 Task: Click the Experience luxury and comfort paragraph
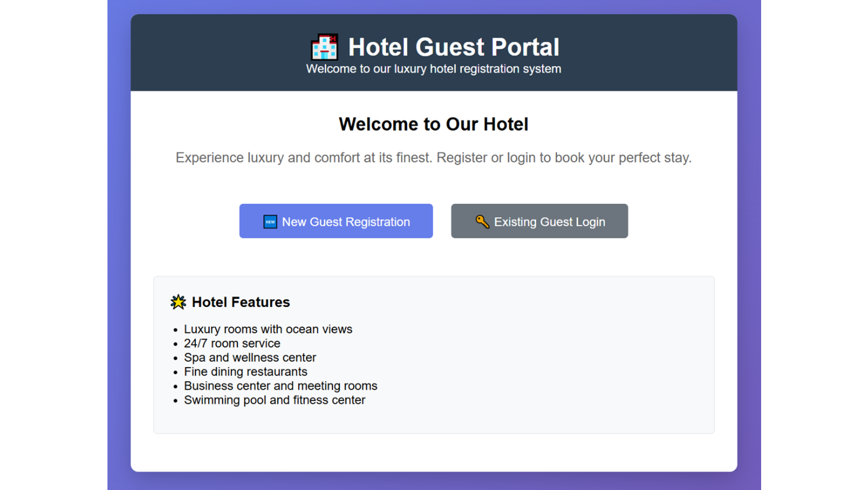(433, 158)
